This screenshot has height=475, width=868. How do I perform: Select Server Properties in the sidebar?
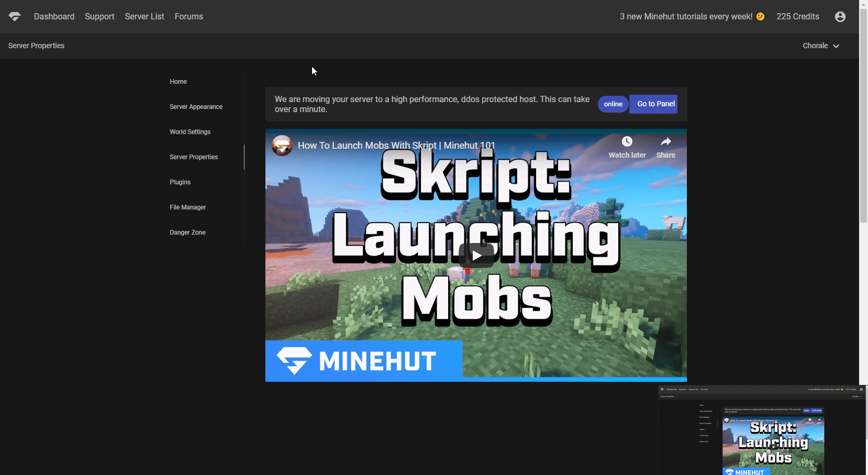coord(194,157)
